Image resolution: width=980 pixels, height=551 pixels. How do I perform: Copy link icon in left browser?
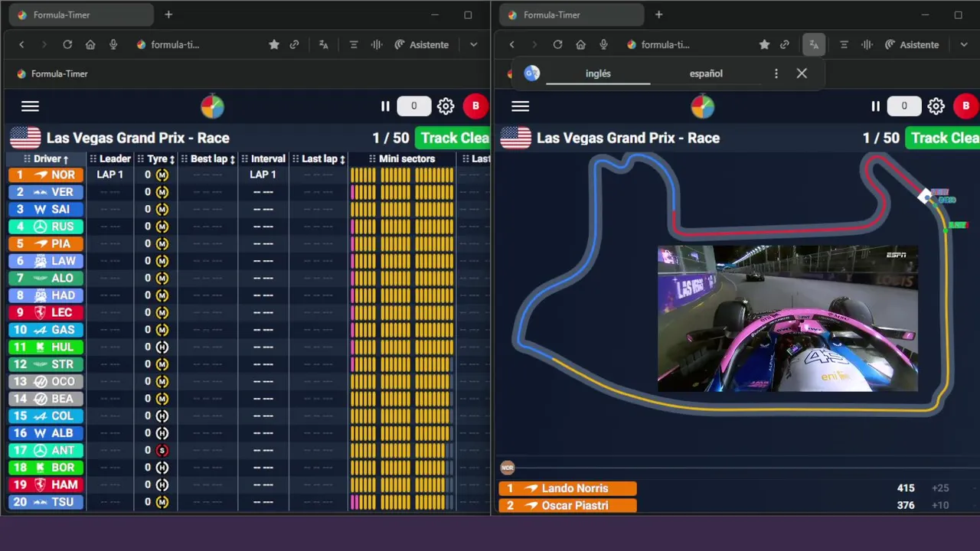[294, 44]
